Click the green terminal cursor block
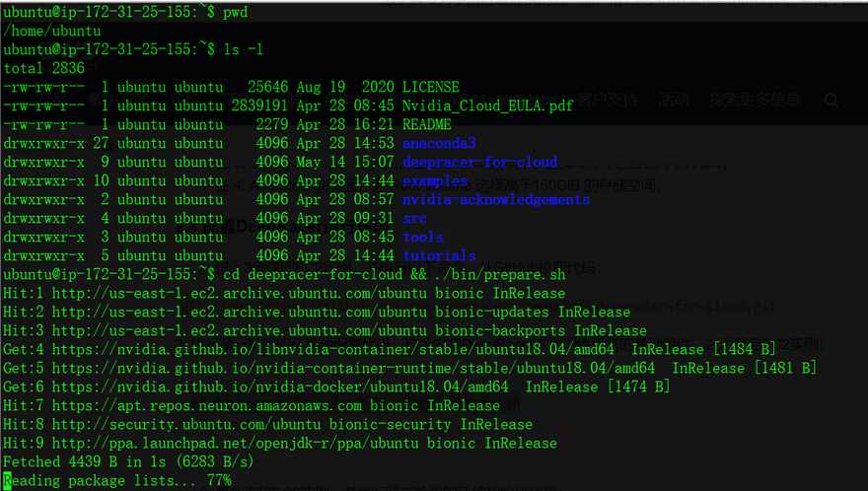 pyautogui.click(x=8, y=481)
